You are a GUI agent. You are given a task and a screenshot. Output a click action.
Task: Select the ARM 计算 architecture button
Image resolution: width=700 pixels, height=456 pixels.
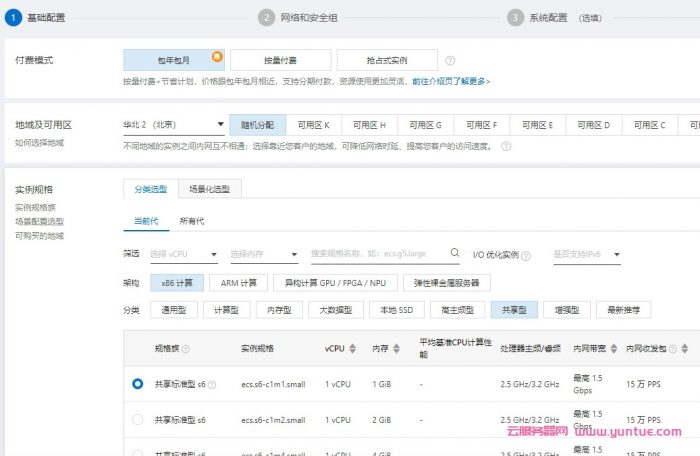coord(238,283)
